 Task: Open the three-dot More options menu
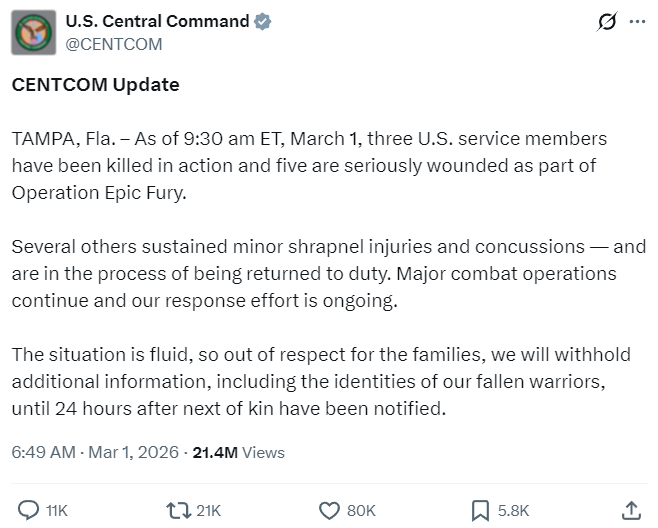tap(637, 22)
